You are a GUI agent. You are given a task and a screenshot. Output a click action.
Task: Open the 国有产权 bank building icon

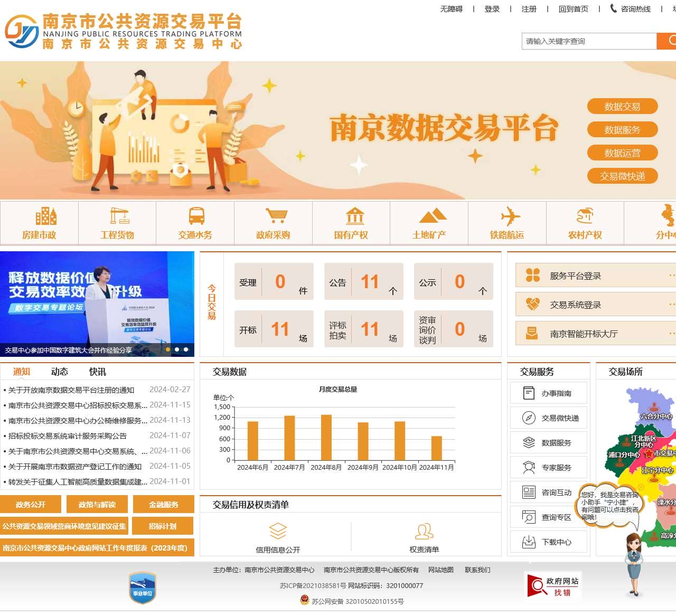pyautogui.click(x=355, y=216)
